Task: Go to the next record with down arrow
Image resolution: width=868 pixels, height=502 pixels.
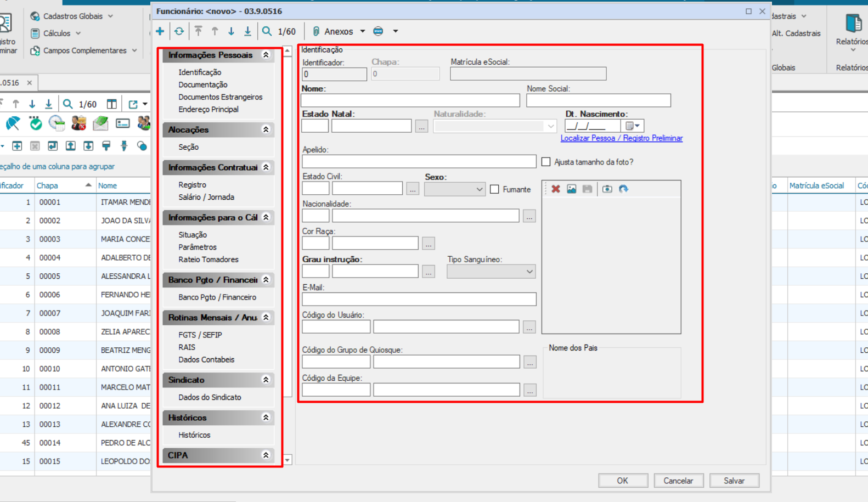Action: pyautogui.click(x=231, y=31)
